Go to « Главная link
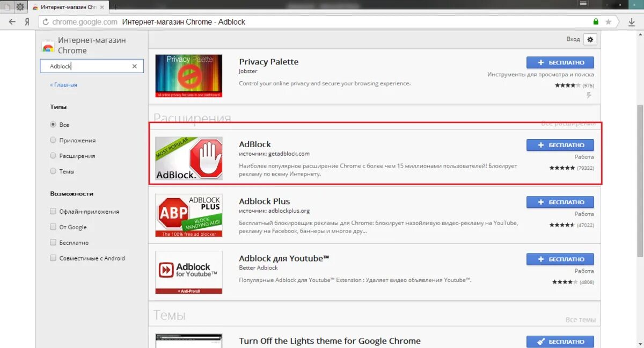Screen dimensions: 644x348 pos(63,85)
